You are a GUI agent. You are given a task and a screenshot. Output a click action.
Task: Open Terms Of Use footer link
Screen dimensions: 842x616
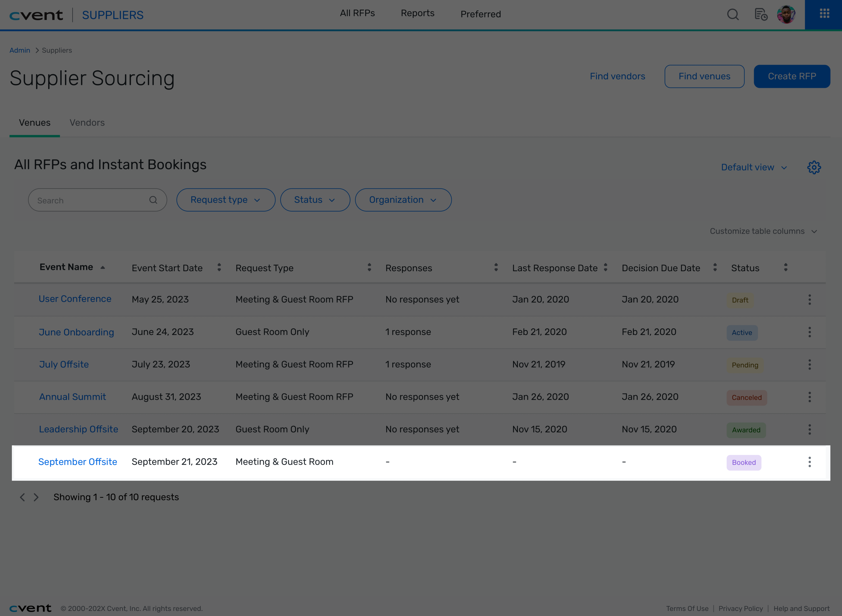(687, 609)
